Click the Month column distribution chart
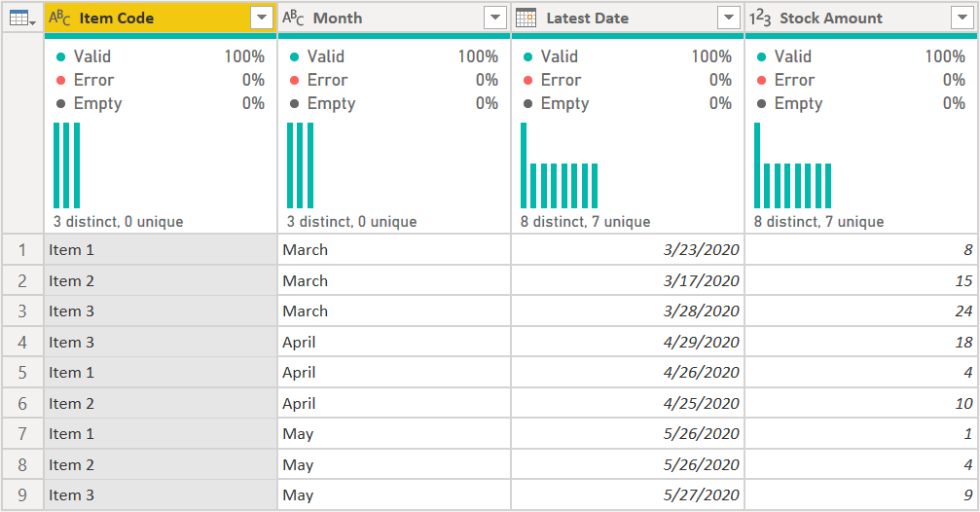Viewport: 980px width, 512px height. click(300, 165)
